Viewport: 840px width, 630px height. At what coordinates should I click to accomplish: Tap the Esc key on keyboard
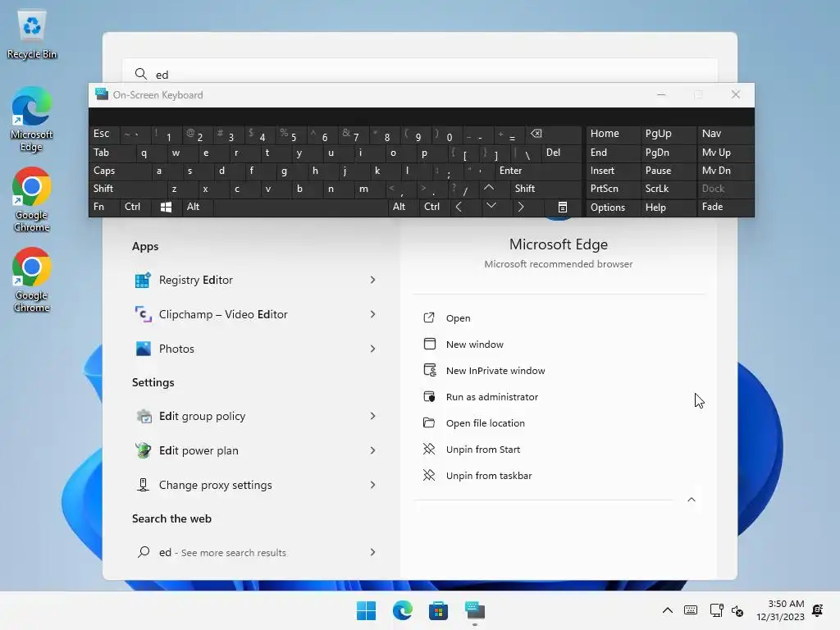click(x=104, y=134)
